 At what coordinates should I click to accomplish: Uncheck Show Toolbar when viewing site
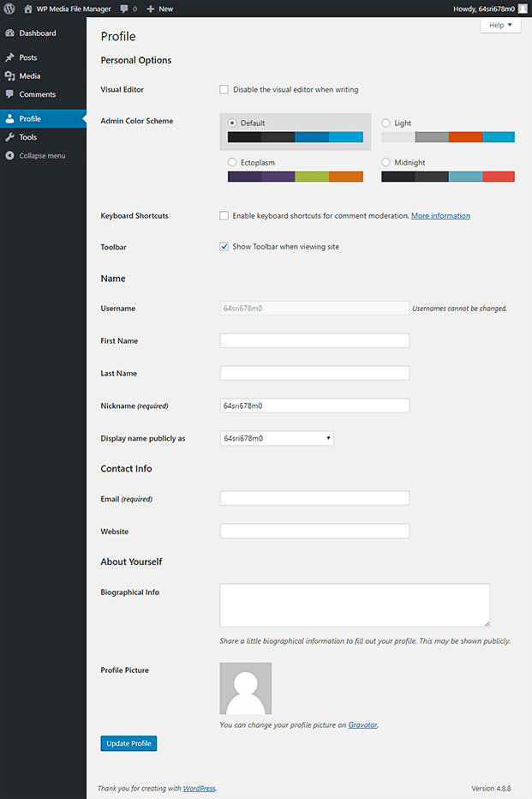click(224, 246)
